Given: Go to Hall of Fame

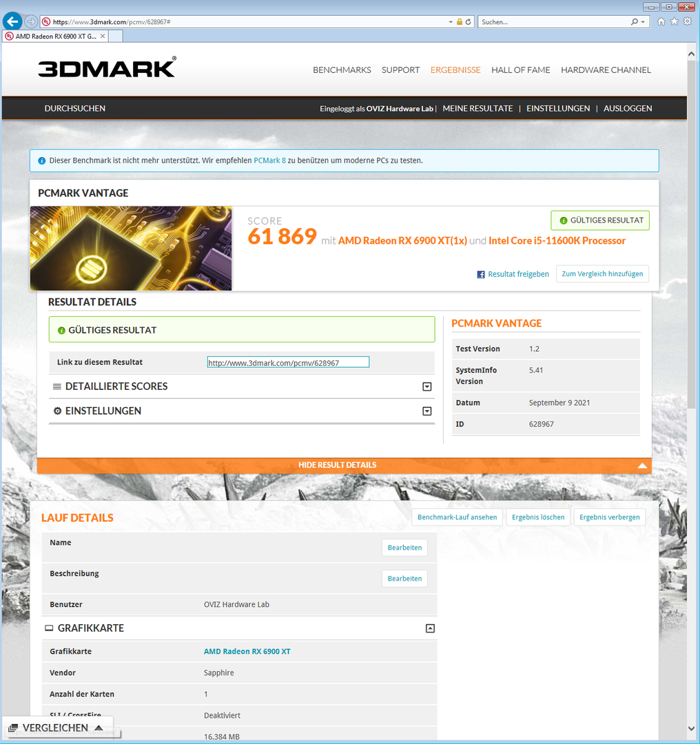Looking at the screenshot, I should click(521, 70).
